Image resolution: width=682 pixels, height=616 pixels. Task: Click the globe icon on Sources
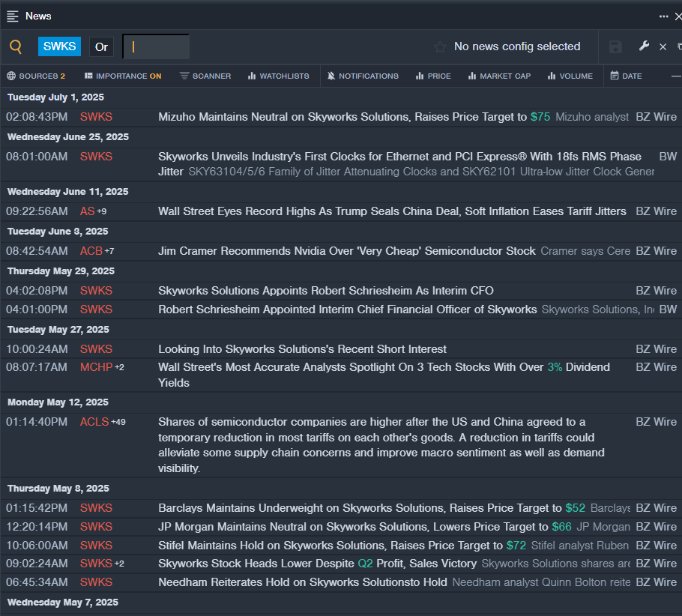click(x=11, y=76)
